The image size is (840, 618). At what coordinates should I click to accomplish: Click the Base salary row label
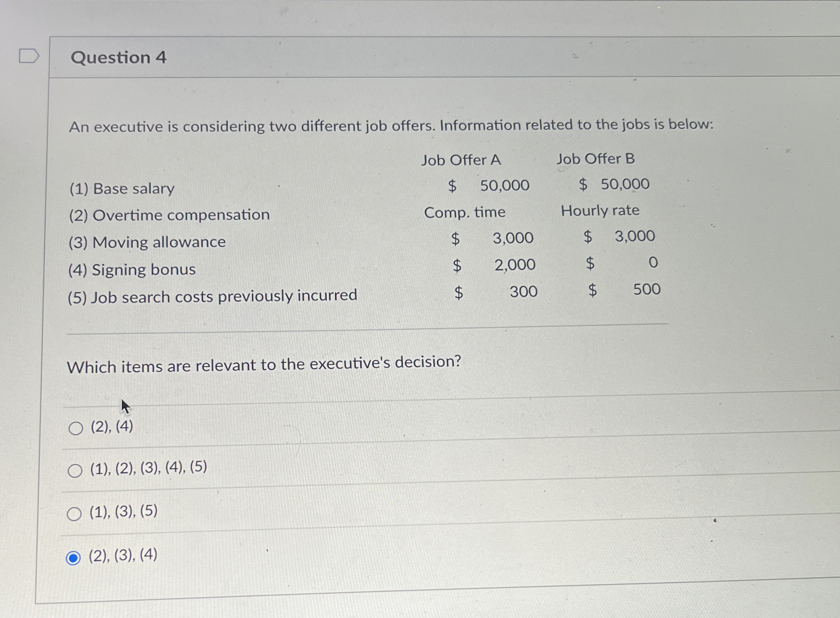(121, 188)
